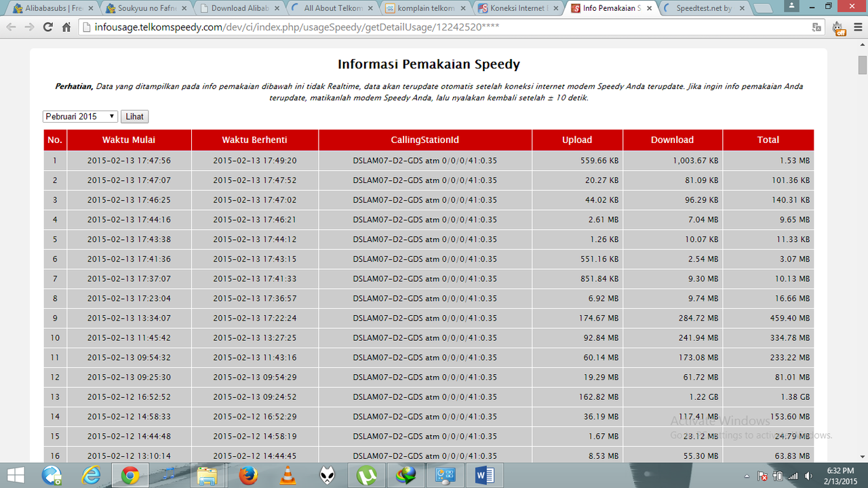The width and height of the screenshot is (868, 488).
Task: Go to the browser home page
Action: pos(66,27)
